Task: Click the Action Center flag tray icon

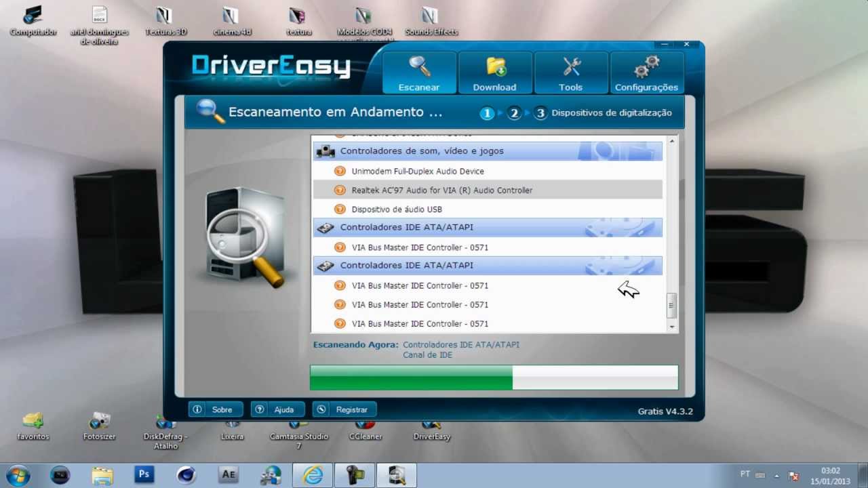Action: point(793,475)
